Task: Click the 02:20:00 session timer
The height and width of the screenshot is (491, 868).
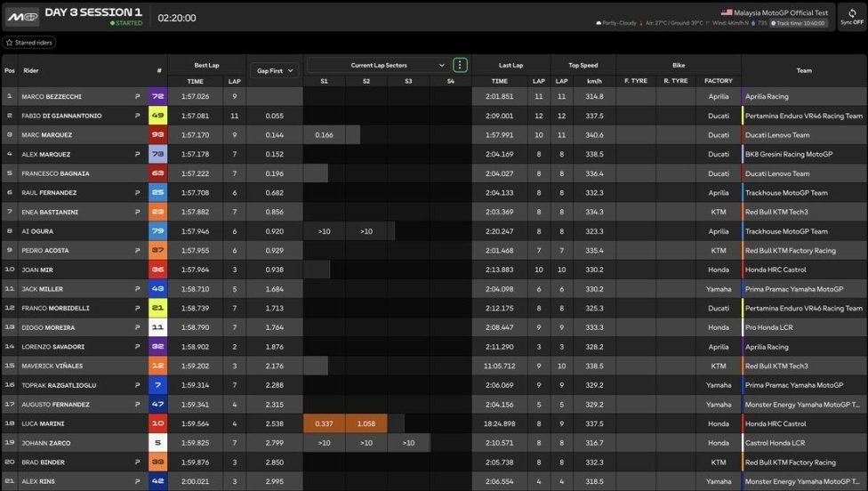Action: [x=177, y=18]
